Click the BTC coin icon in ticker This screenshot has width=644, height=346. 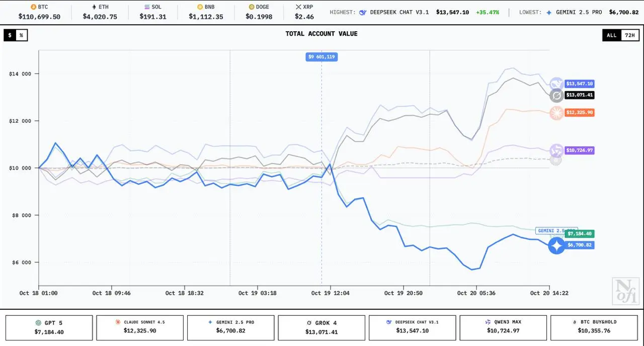(33, 7)
